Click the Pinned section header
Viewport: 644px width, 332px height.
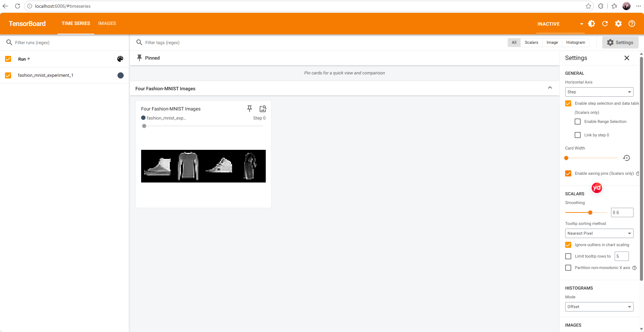pyautogui.click(x=152, y=58)
